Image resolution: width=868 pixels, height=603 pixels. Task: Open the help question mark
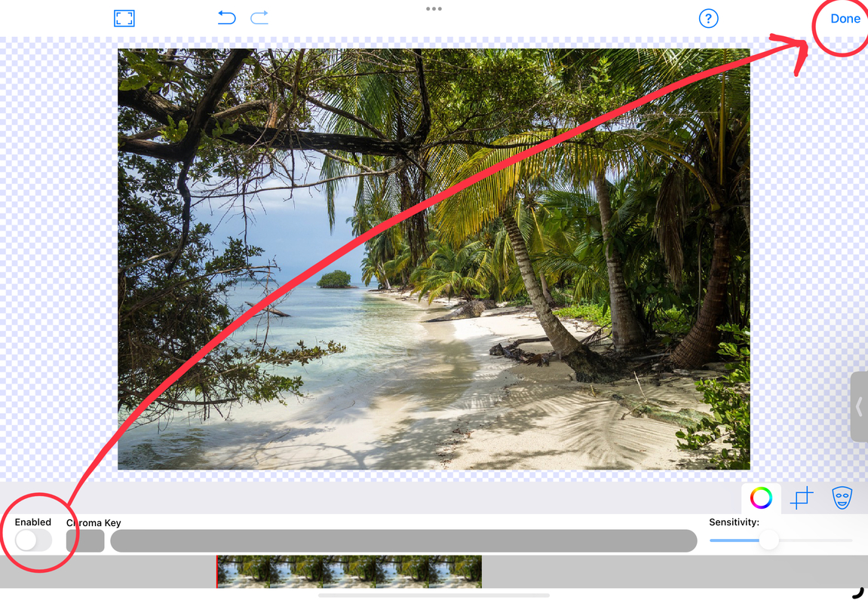709,18
